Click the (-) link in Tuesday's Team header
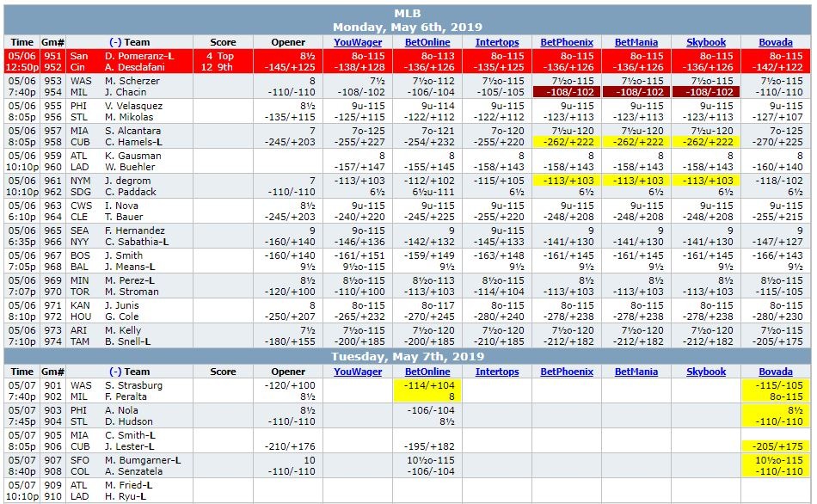Viewport: 817px width, 504px height. coord(115,372)
